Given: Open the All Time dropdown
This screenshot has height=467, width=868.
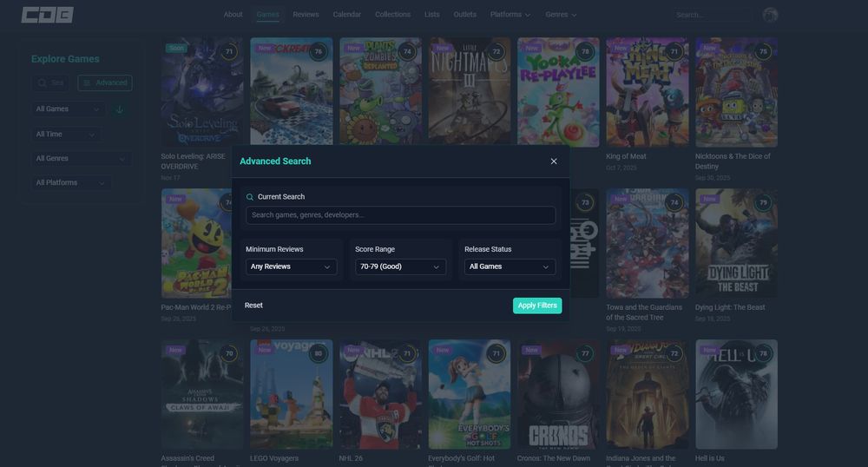Looking at the screenshot, I should 65,135.
